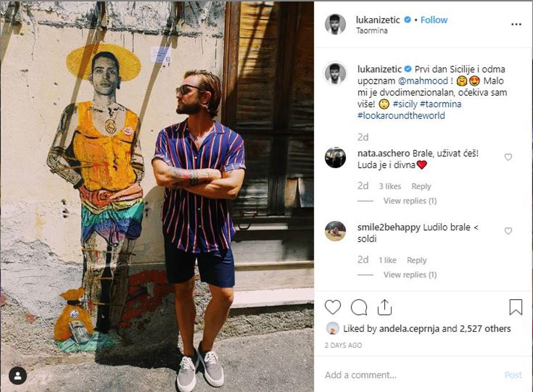Click the share post arrow icon
Image resolution: width=533 pixels, height=392 pixels.
pyautogui.click(x=385, y=307)
